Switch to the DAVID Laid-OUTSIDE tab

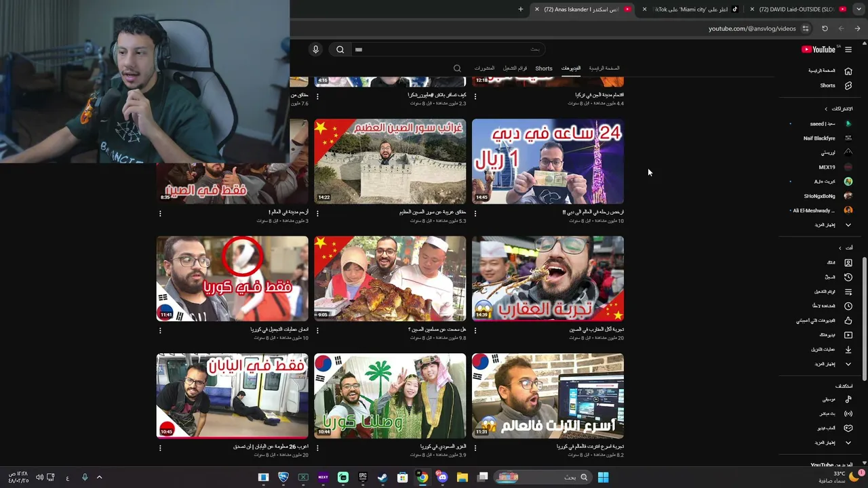point(799,9)
